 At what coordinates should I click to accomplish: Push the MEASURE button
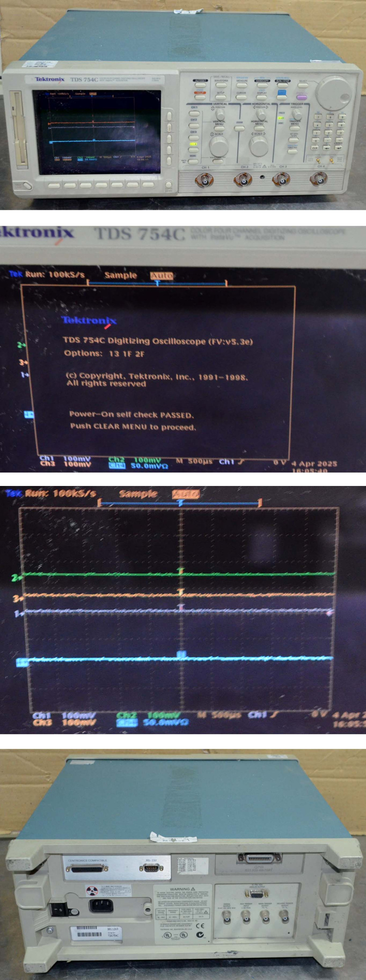tap(242, 85)
